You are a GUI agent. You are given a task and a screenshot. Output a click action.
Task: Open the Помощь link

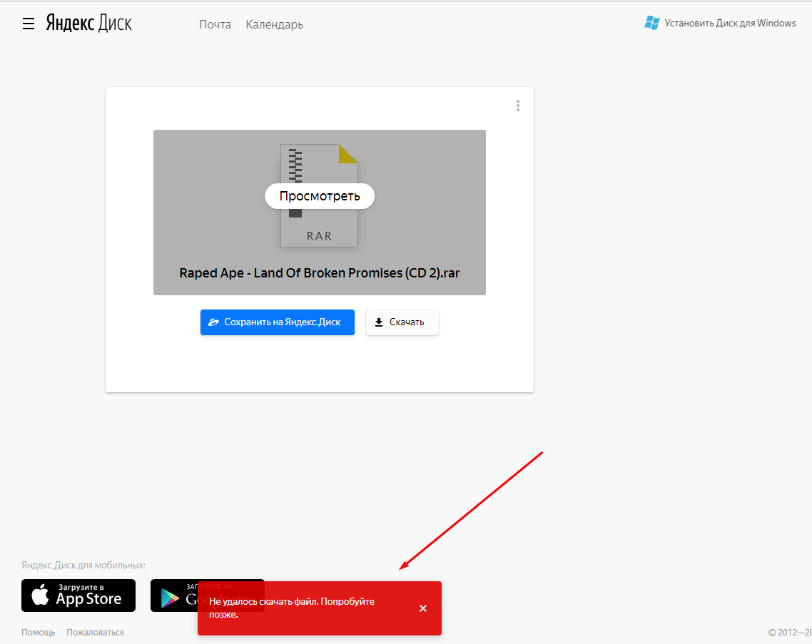[39, 632]
